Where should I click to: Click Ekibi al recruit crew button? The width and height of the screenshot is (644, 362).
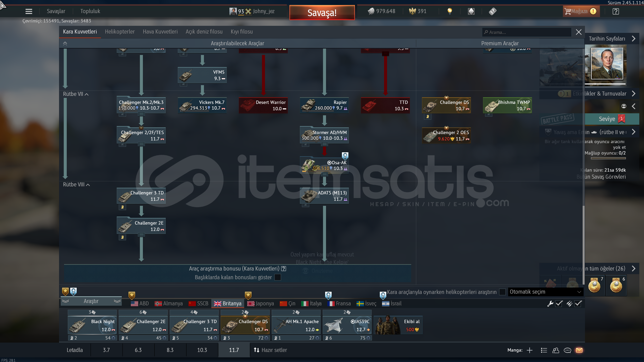[x=398, y=325]
